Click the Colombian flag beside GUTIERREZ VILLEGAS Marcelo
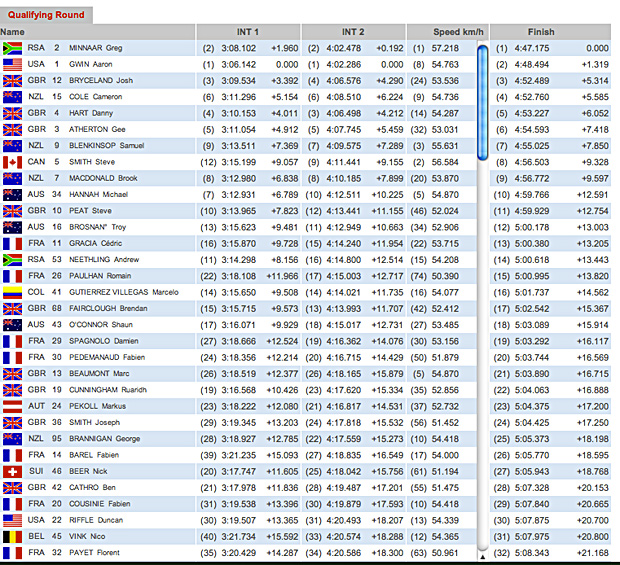620x565 pixels. [x=14, y=292]
